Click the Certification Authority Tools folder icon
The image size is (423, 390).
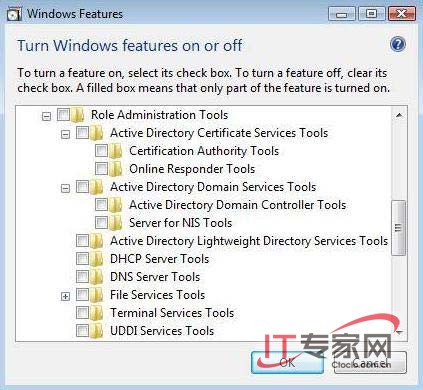point(116,151)
